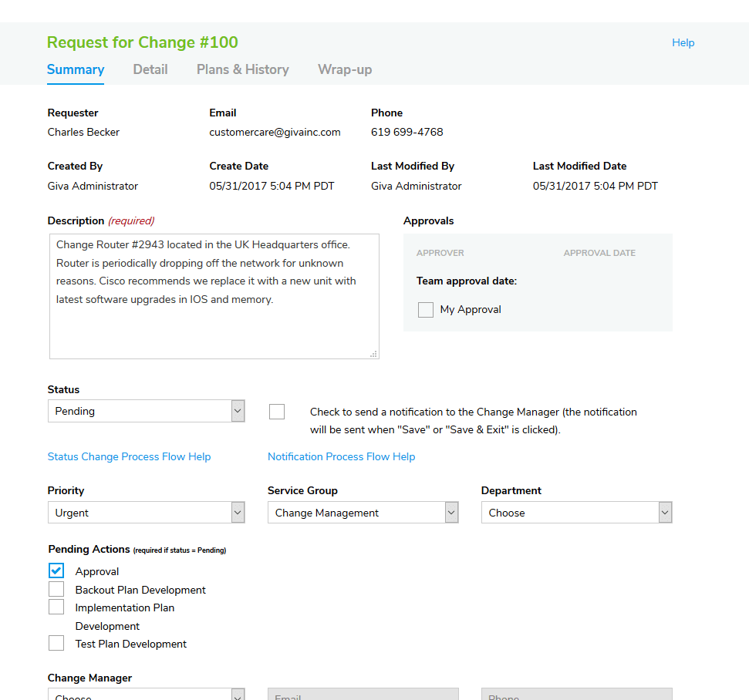Image resolution: width=749 pixels, height=700 pixels.
Task: Open the Priority dropdown showing Urgent
Action: pos(146,513)
